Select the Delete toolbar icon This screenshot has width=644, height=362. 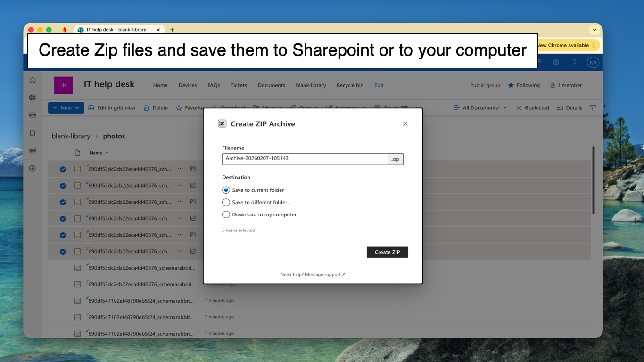(x=156, y=107)
